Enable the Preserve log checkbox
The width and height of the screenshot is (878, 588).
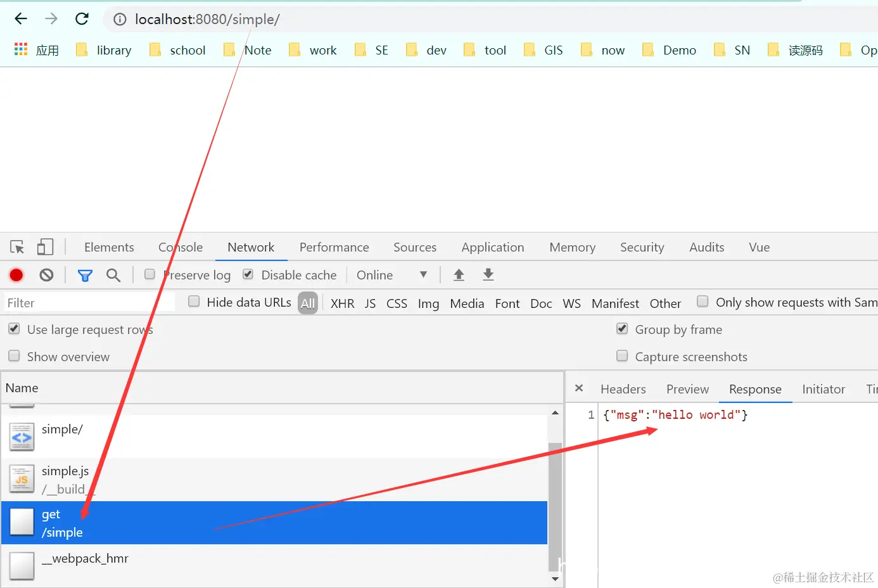150,274
